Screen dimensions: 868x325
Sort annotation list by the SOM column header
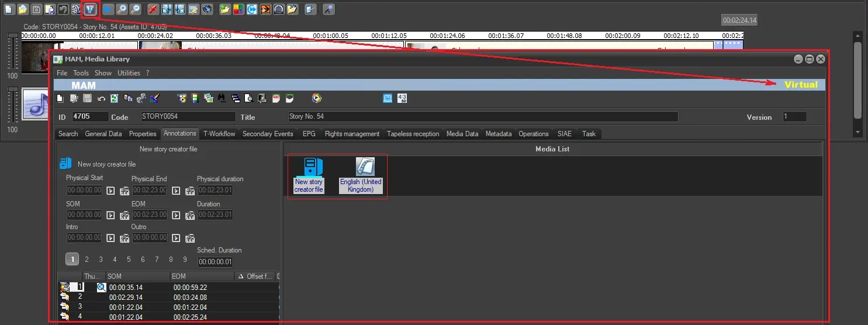tap(137, 276)
